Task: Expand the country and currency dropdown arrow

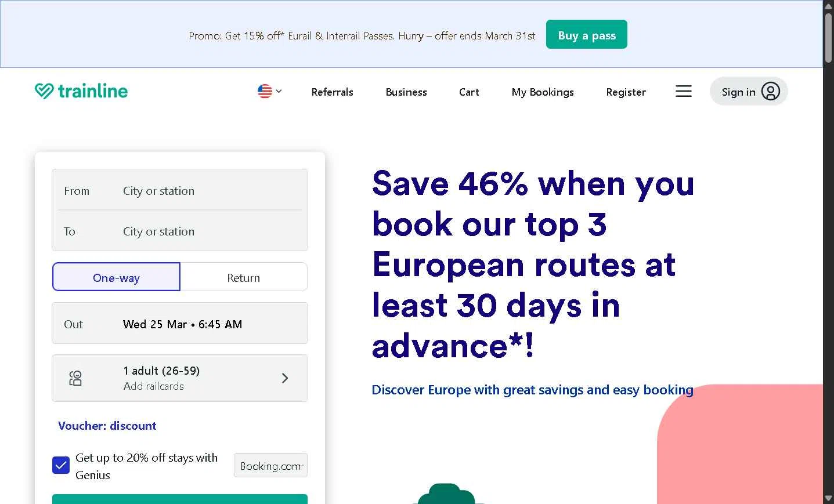Action: point(279,91)
